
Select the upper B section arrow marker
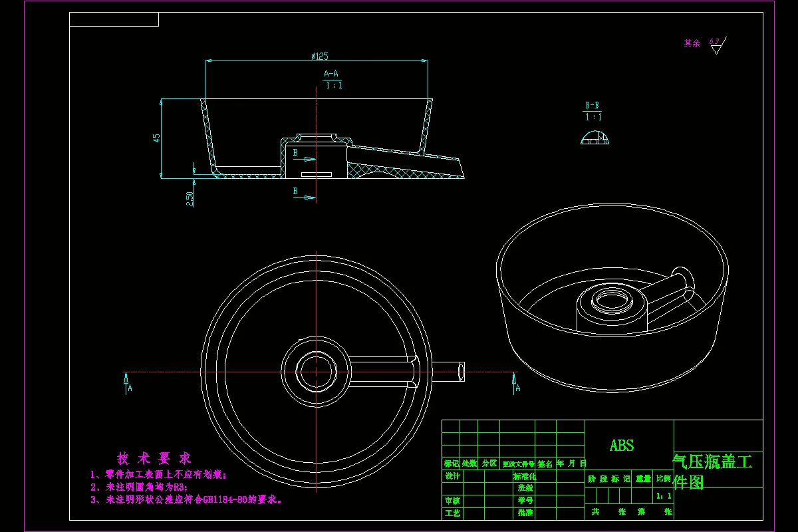pos(304,156)
